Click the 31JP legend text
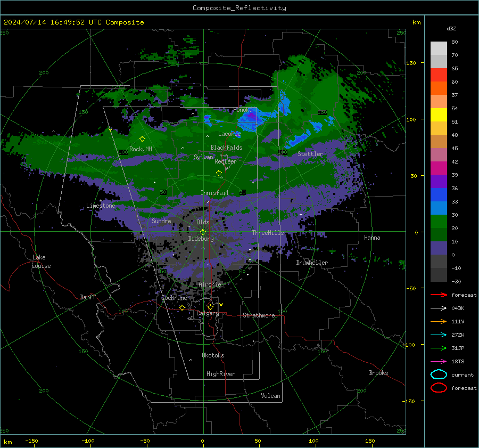 click(458, 348)
